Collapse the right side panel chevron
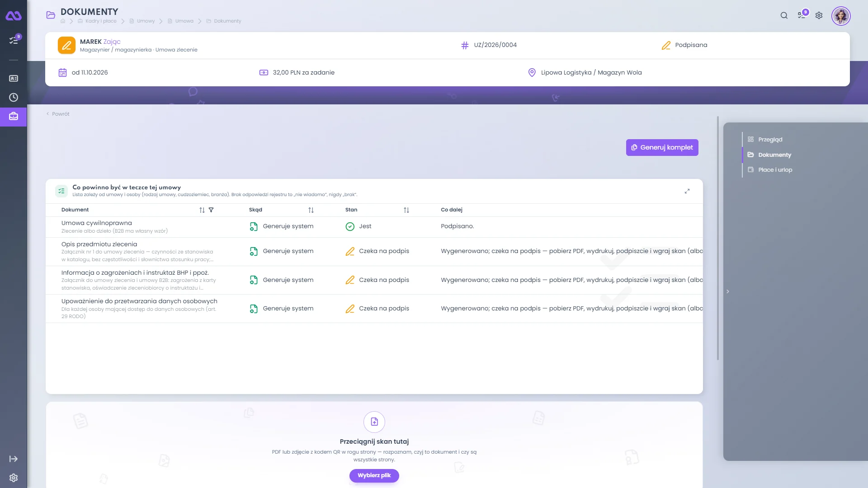This screenshot has height=488, width=868. click(728, 291)
